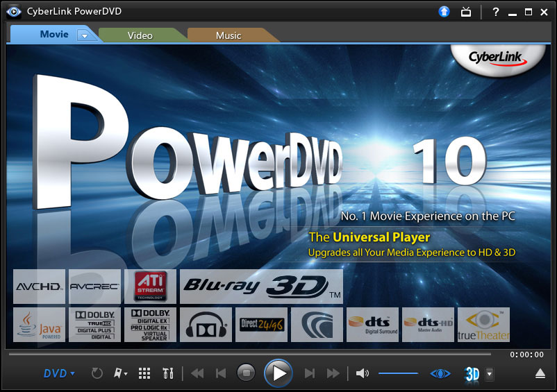Toggle TrueTheater eye effect
The height and width of the screenshot is (392, 557).
[x=440, y=373]
